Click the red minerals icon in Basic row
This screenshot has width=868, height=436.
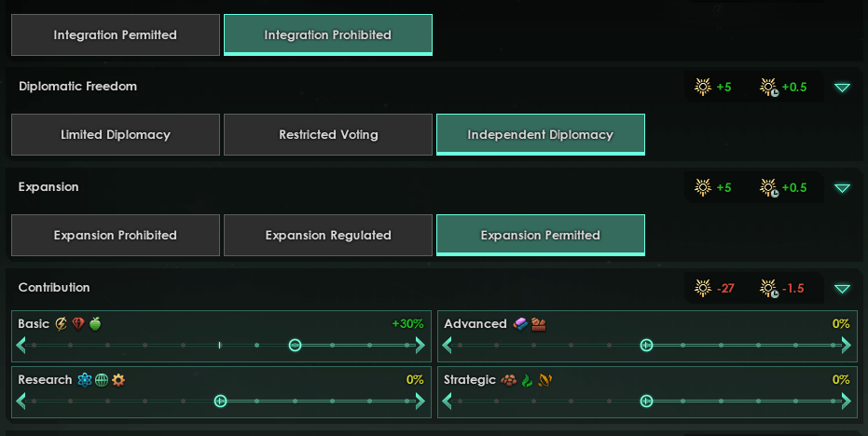[x=78, y=323]
